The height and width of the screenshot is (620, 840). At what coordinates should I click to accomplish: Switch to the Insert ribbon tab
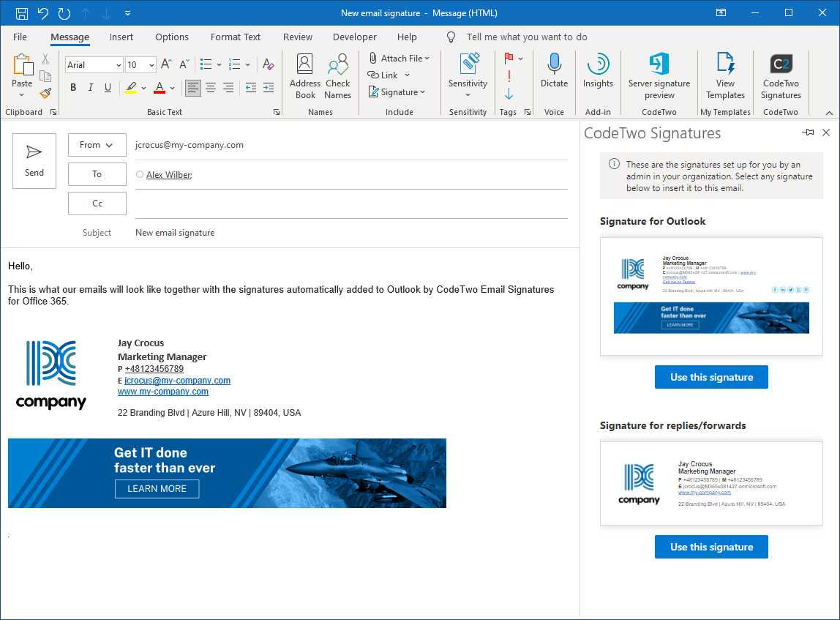121,37
